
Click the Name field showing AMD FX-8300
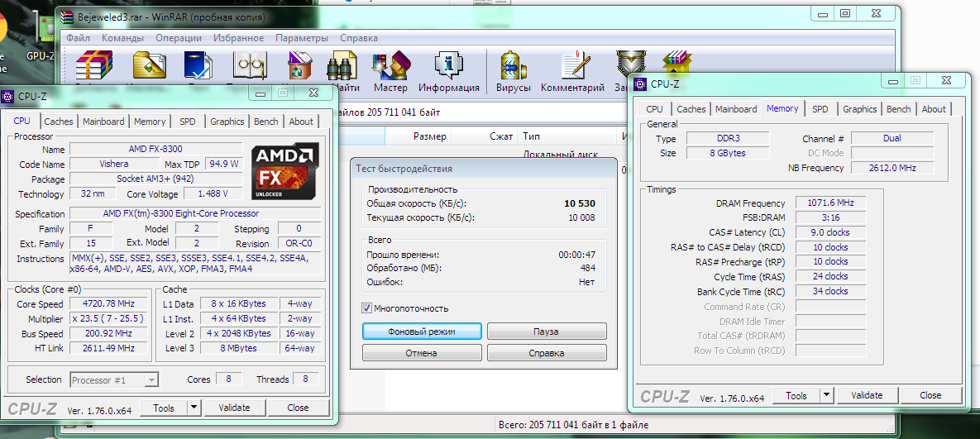[155, 150]
